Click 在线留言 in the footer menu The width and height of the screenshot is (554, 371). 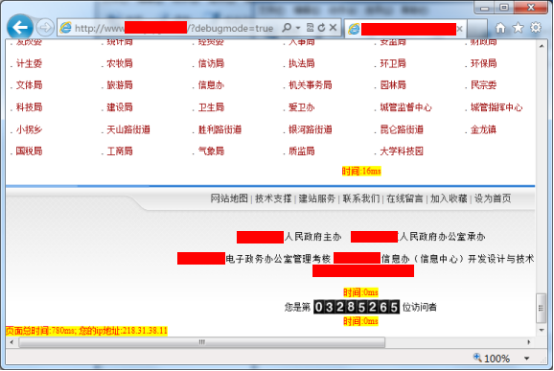[405, 199]
